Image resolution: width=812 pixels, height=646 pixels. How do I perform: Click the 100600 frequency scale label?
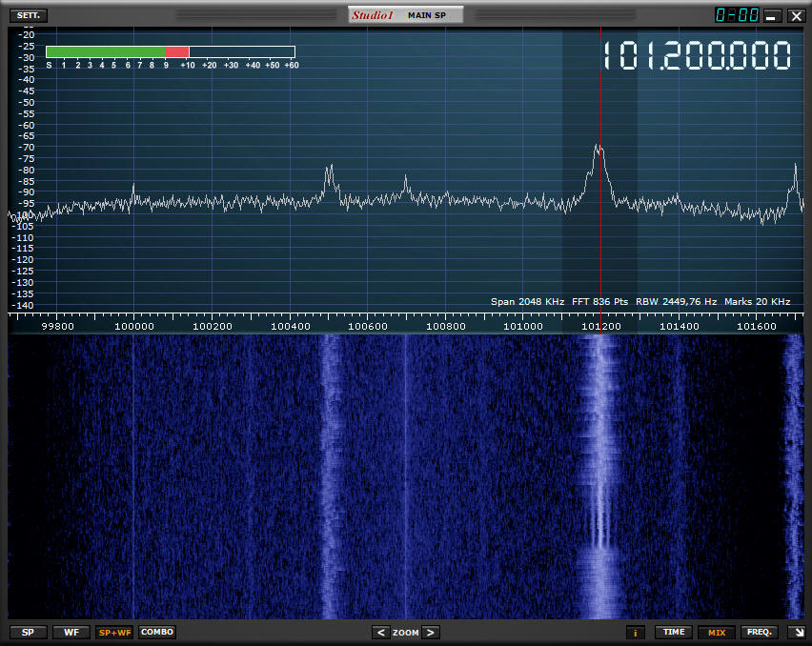368,327
